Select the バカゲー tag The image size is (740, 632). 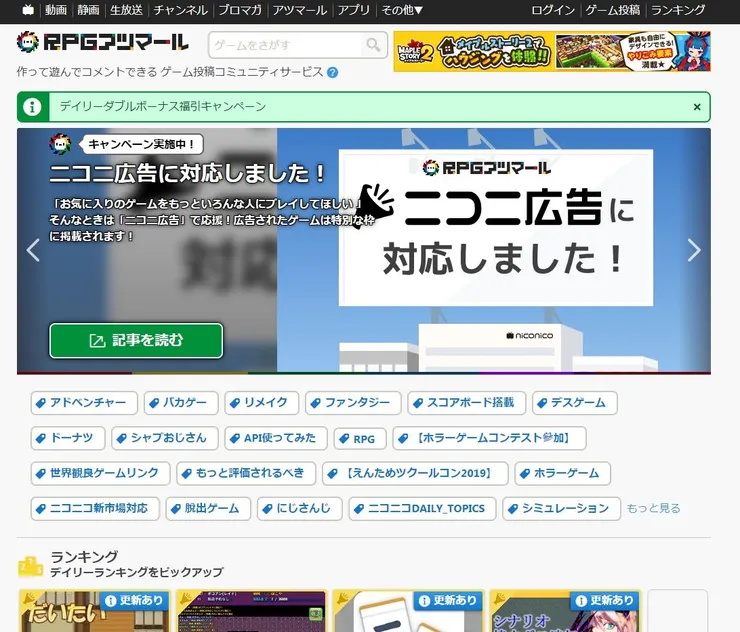click(181, 403)
